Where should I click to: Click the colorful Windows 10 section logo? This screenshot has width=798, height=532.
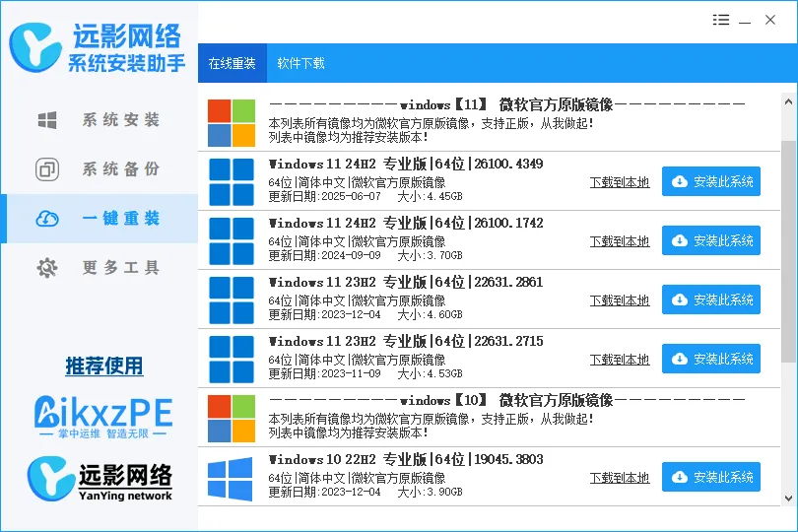232,419
